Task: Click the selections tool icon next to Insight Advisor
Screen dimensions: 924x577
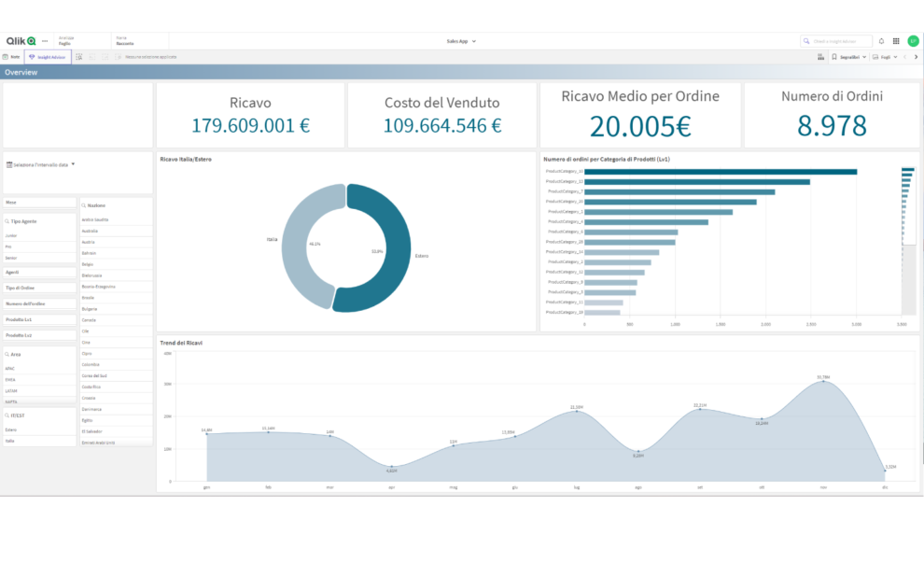Action: click(79, 56)
